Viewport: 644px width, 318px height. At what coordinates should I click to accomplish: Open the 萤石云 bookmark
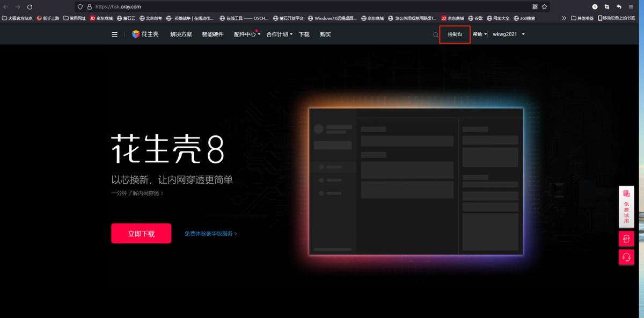[x=125, y=18]
